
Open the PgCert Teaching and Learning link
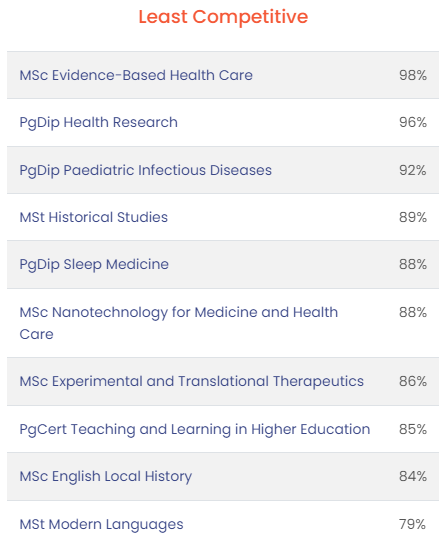point(195,429)
